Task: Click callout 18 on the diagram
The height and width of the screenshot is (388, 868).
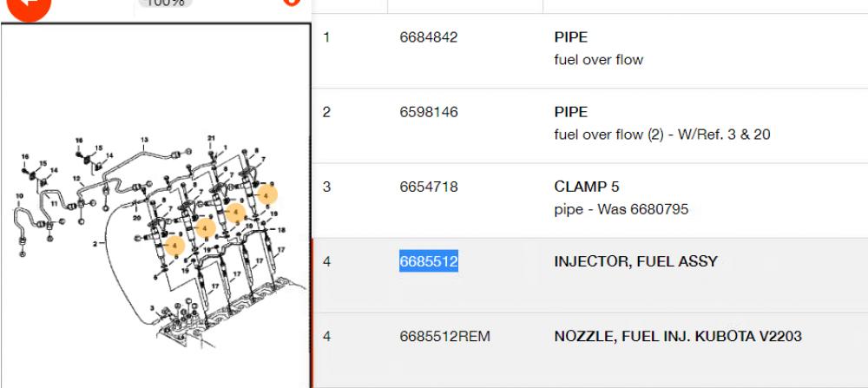Action: click(281, 230)
